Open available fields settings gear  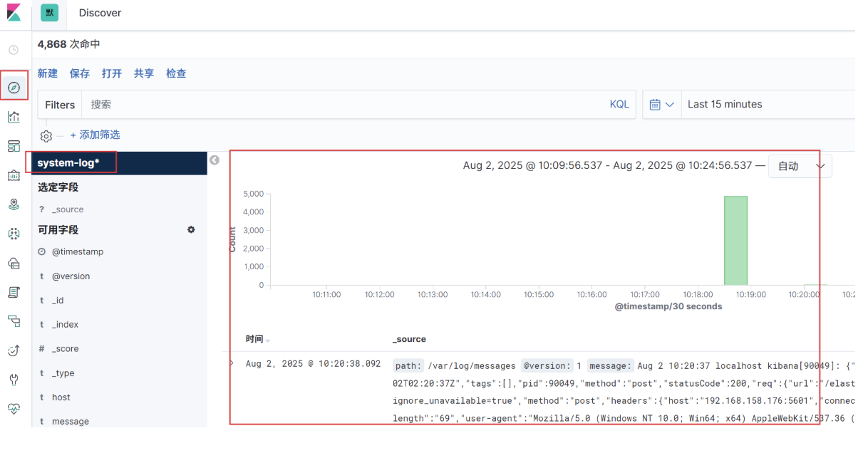(191, 229)
